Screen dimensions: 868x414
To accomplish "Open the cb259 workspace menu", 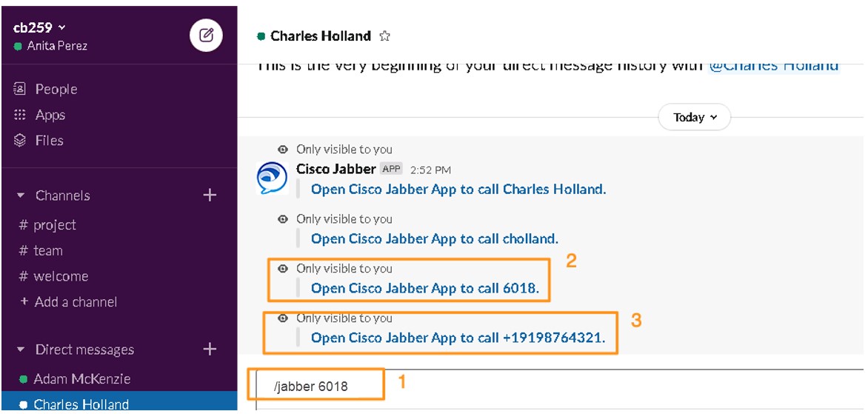I will pos(39,27).
